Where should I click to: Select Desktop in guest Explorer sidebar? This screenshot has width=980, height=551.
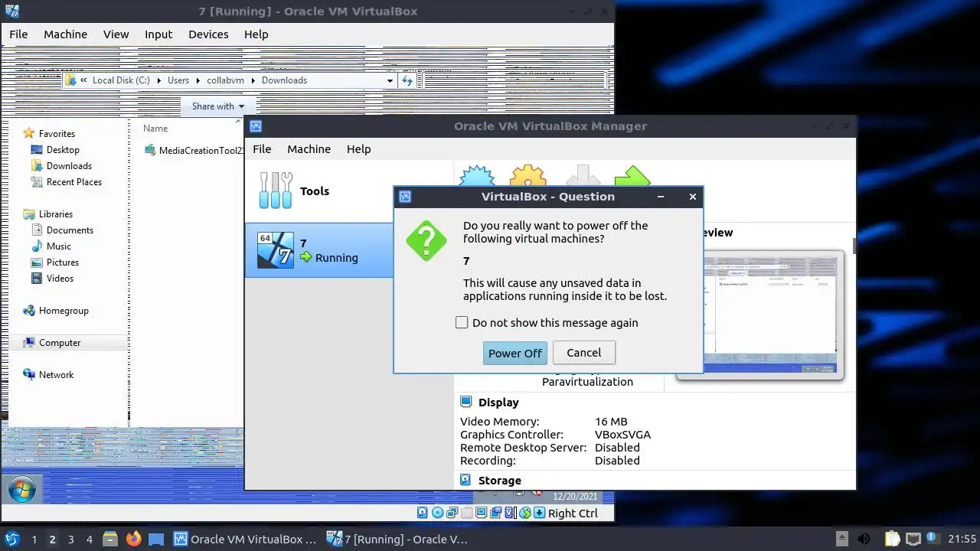[x=63, y=150]
